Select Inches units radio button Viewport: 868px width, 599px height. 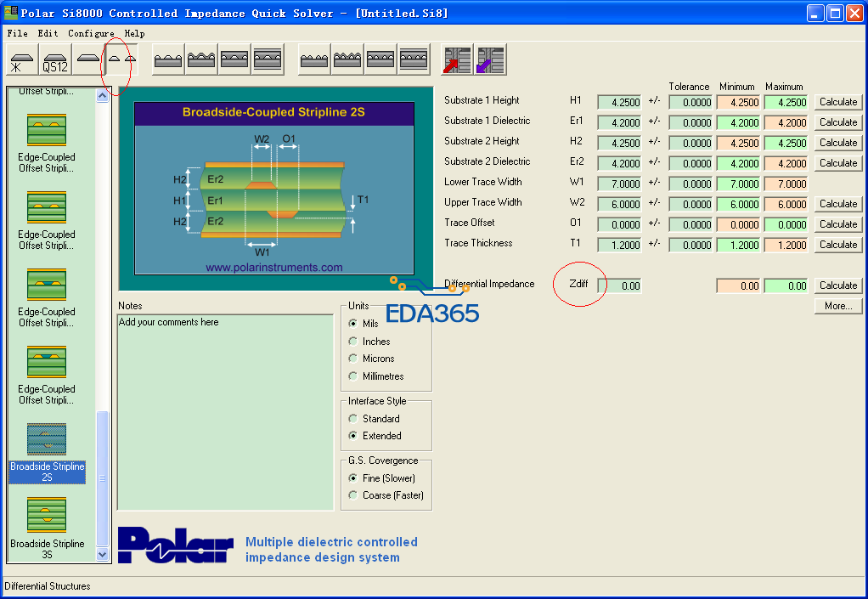353,341
